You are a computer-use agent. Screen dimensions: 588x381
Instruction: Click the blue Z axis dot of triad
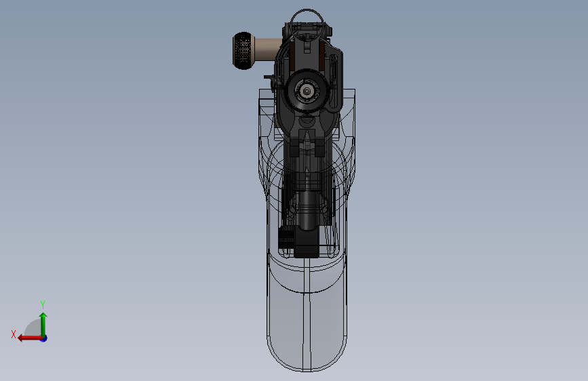[x=44, y=338]
